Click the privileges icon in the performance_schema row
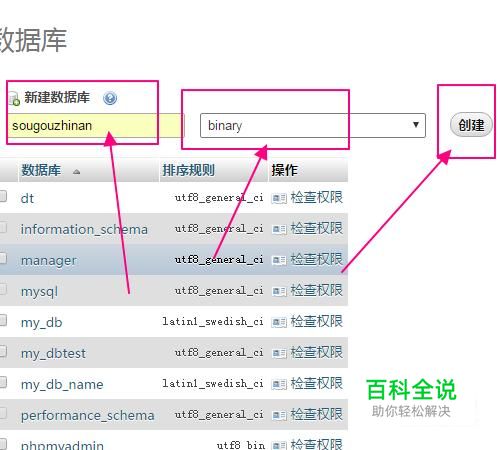The height and width of the screenshot is (450, 500). pos(279,415)
